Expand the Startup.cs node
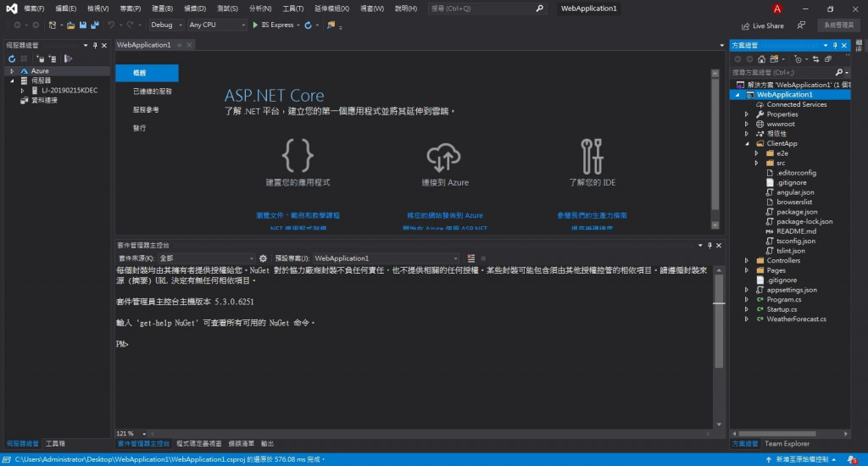The height and width of the screenshot is (466, 868). point(747,309)
